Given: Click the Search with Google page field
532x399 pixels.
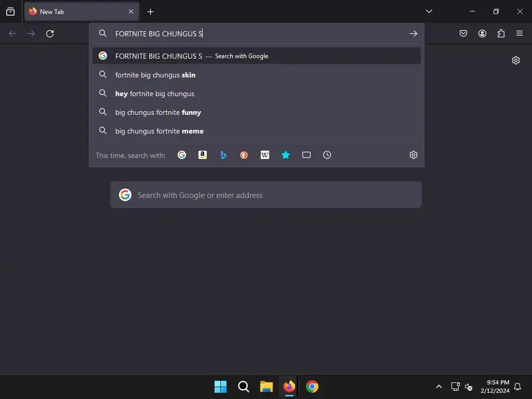Looking at the screenshot, I should [x=266, y=195].
